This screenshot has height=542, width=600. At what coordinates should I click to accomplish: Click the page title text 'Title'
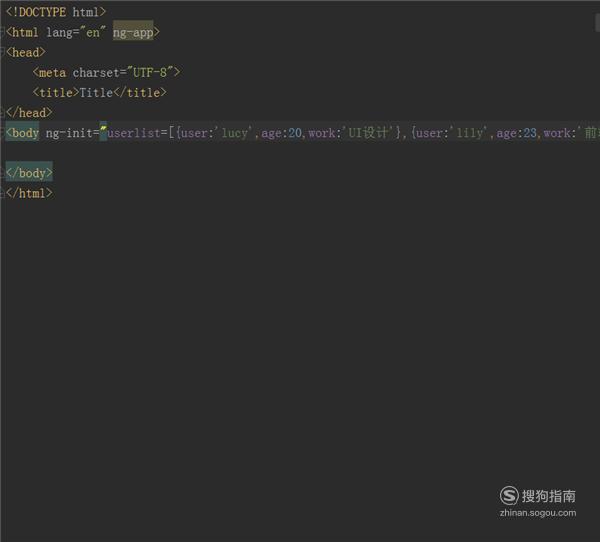tap(96, 92)
